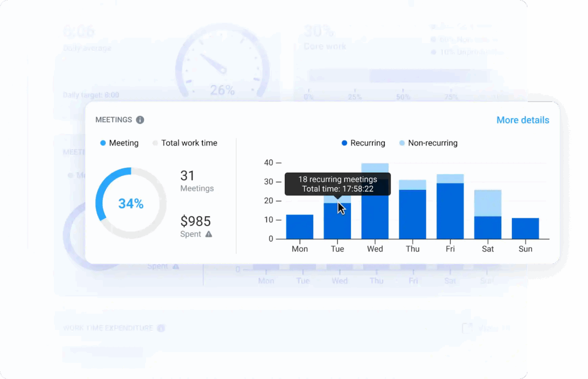
Task: Click Wednesday's light blue non-recurring segment
Action: click(x=375, y=168)
